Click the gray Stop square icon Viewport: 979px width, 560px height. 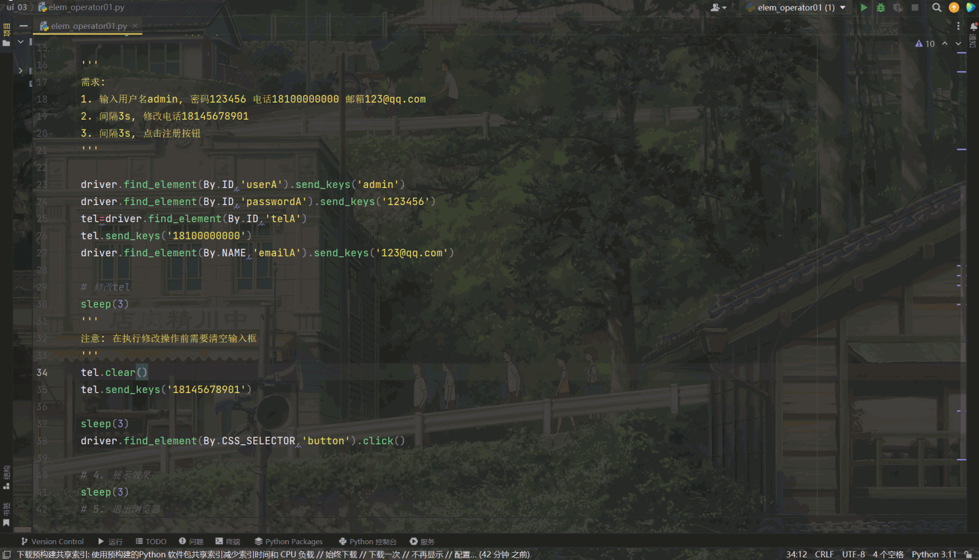tap(915, 7)
